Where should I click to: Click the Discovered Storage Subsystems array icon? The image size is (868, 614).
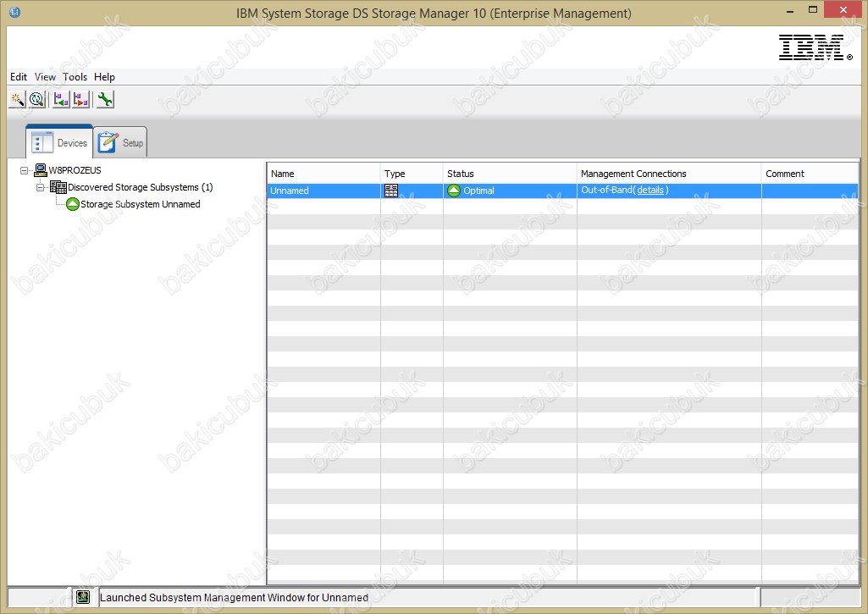coord(58,186)
